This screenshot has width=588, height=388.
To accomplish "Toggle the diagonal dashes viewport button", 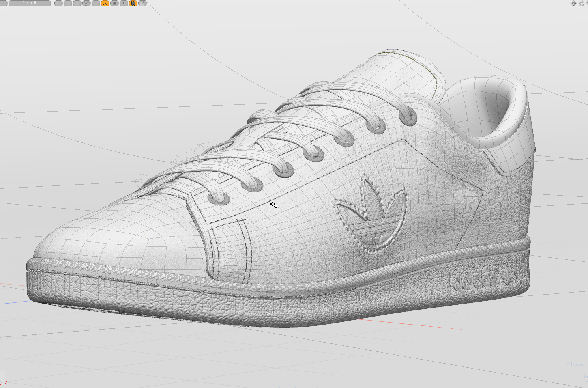I will tap(86, 3).
